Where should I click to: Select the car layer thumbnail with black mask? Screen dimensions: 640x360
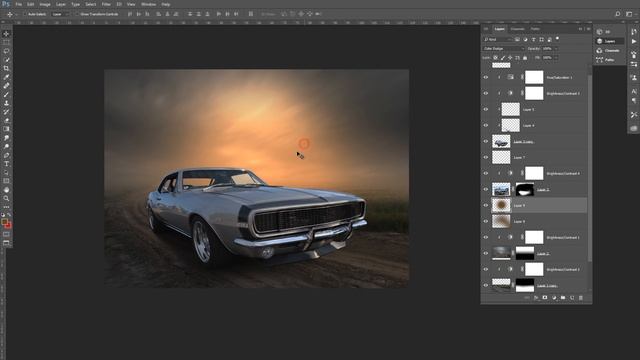pyautogui.click(x=501, y=189)
